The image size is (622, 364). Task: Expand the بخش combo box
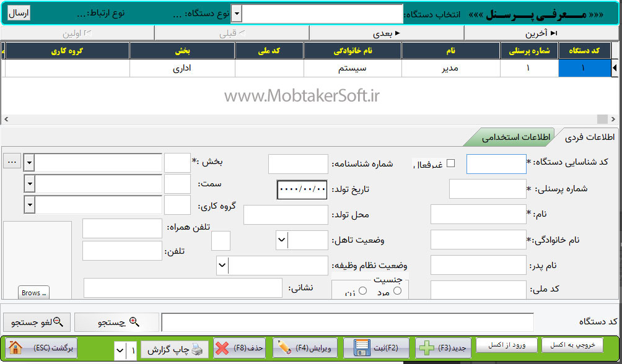click(x=28, y=163)
